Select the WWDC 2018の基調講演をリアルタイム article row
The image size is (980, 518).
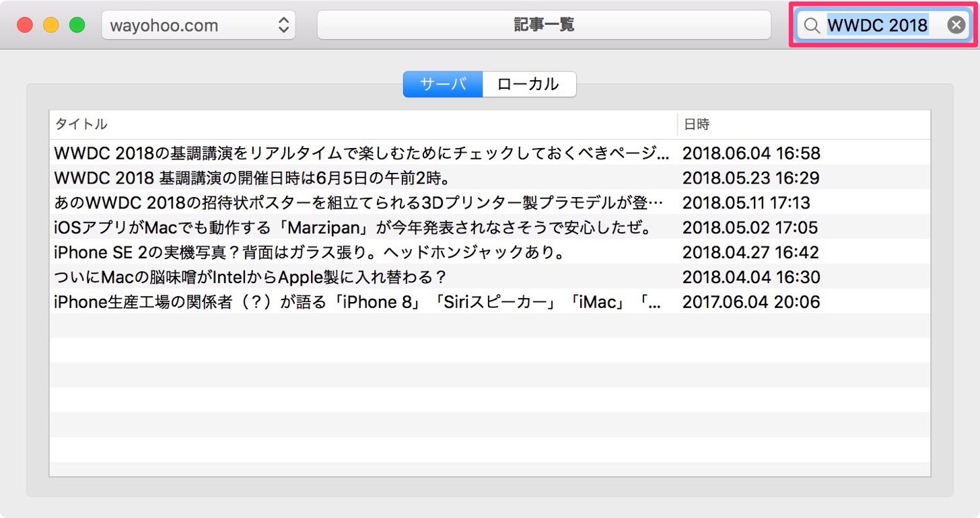[490, 153]
